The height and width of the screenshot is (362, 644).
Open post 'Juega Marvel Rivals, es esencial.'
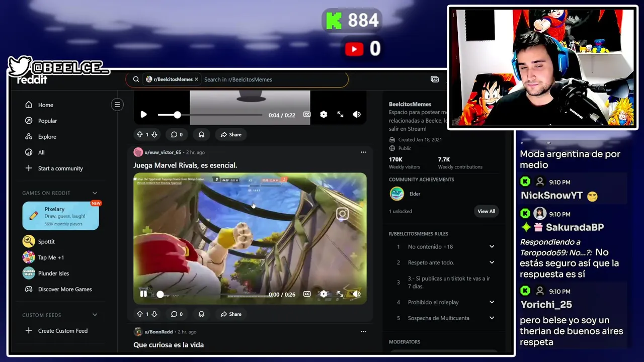pos(185,165)
